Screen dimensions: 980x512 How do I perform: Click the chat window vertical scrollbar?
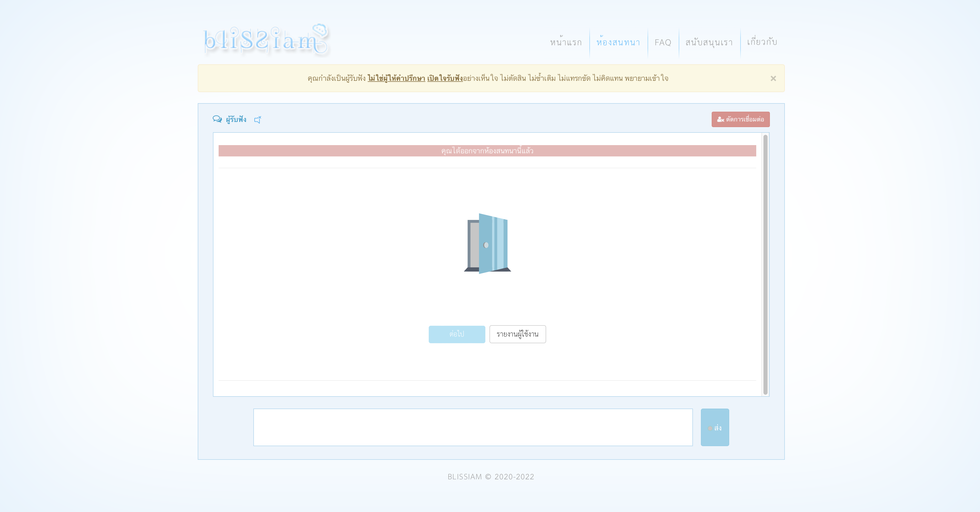(x=765, y=264)
